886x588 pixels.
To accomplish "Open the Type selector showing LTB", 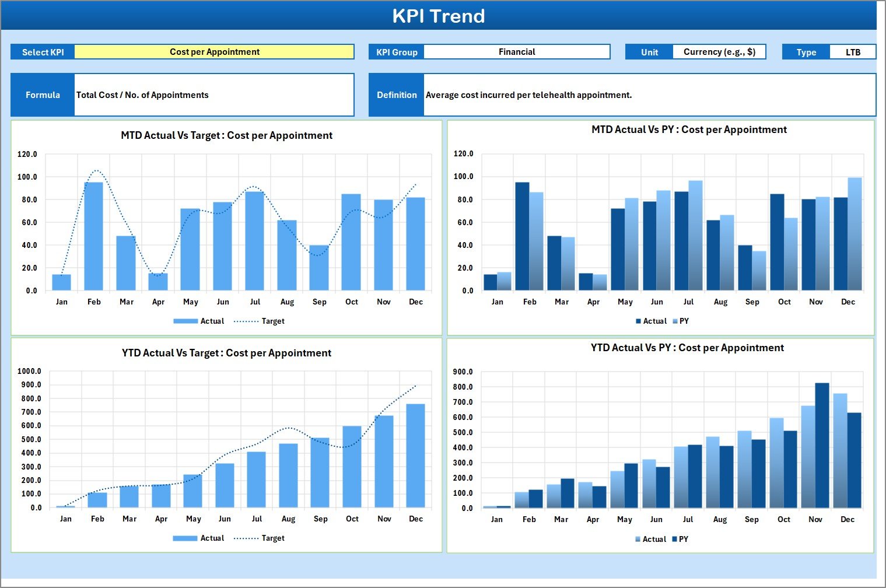I will click(x=853, y=51).
